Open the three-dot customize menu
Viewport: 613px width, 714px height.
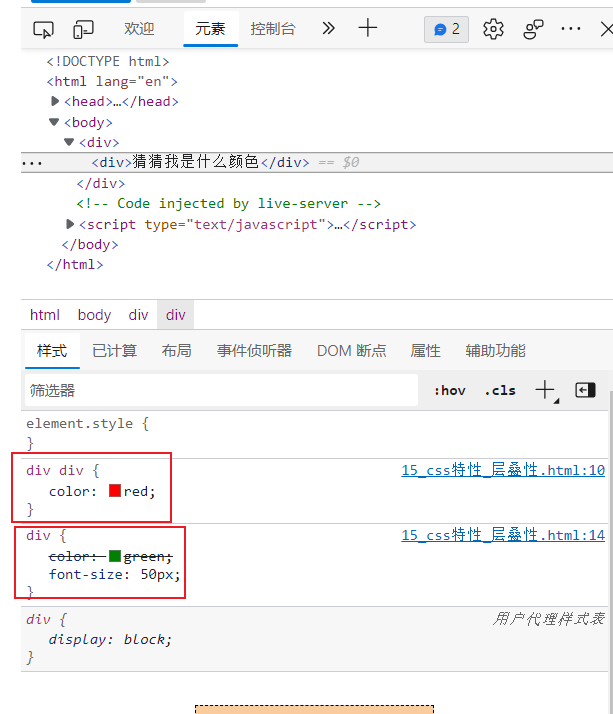[x=571, y=29]
